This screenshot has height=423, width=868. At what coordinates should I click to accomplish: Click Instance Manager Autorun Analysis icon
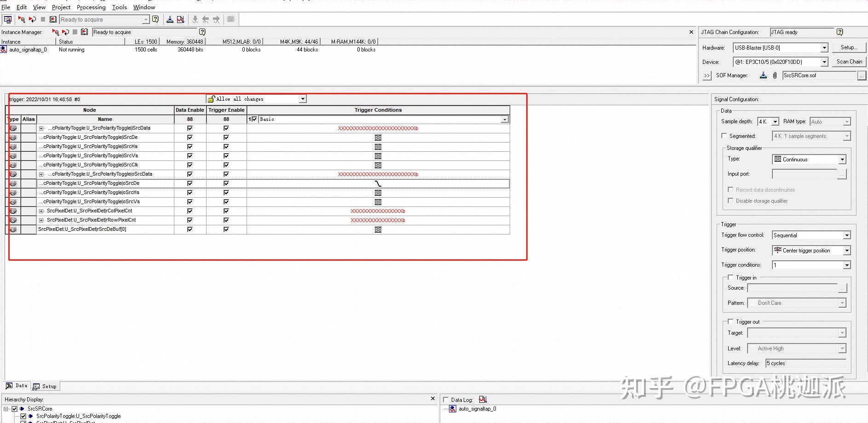point(65,32)
